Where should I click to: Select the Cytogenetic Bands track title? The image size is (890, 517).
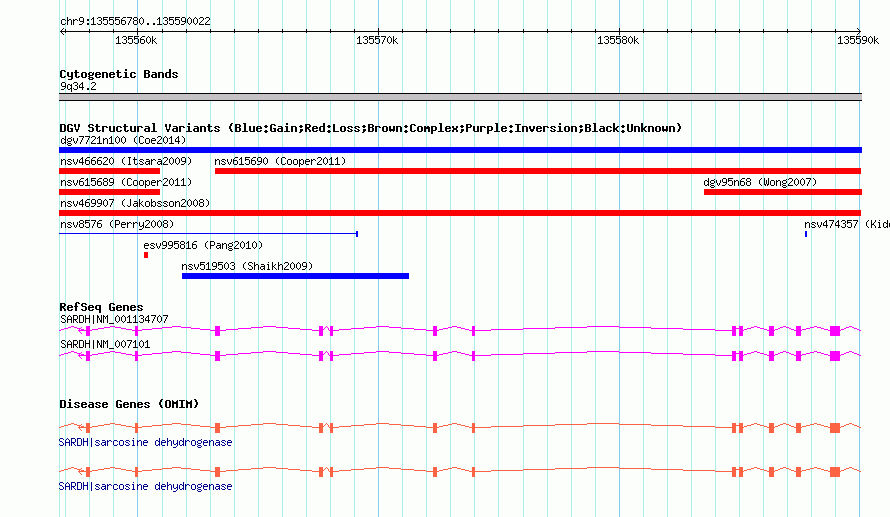pyautogui.click(x=119, y=74)
